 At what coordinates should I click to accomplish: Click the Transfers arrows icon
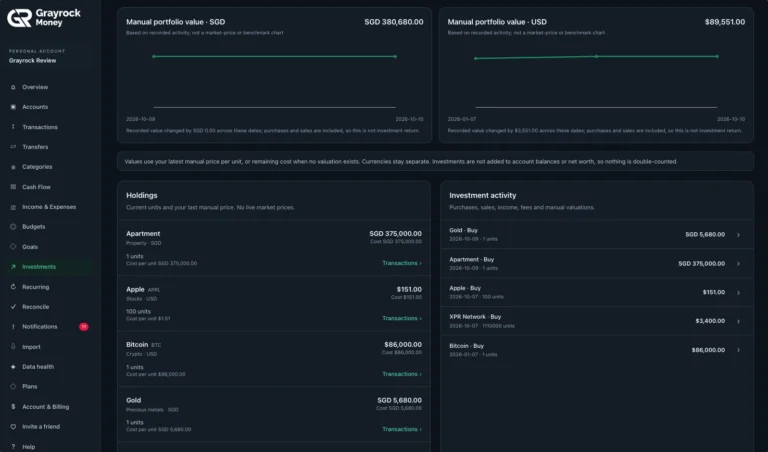[x=13, y=147]
